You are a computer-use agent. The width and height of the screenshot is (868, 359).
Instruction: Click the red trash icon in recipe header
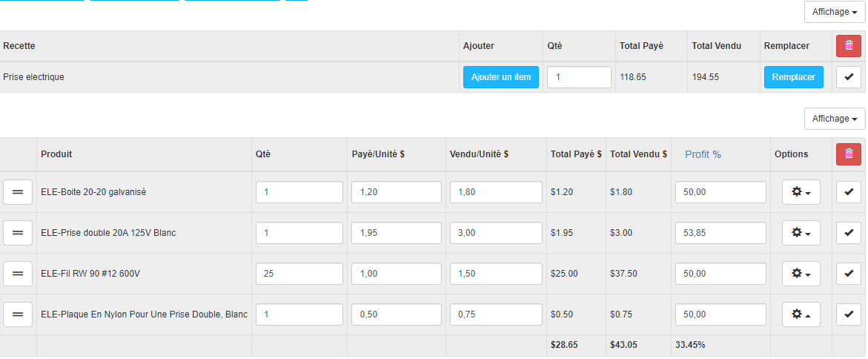pos(848,46)
